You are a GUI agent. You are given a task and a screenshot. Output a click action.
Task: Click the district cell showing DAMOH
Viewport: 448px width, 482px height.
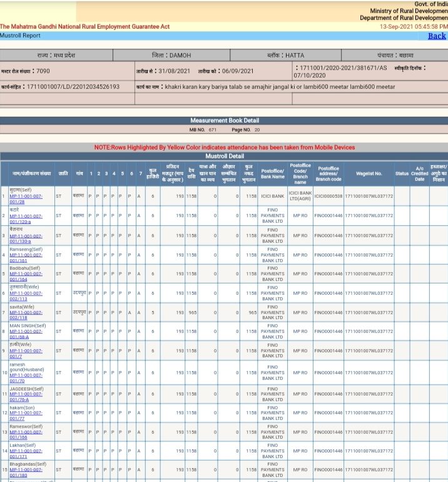(171, 55)
